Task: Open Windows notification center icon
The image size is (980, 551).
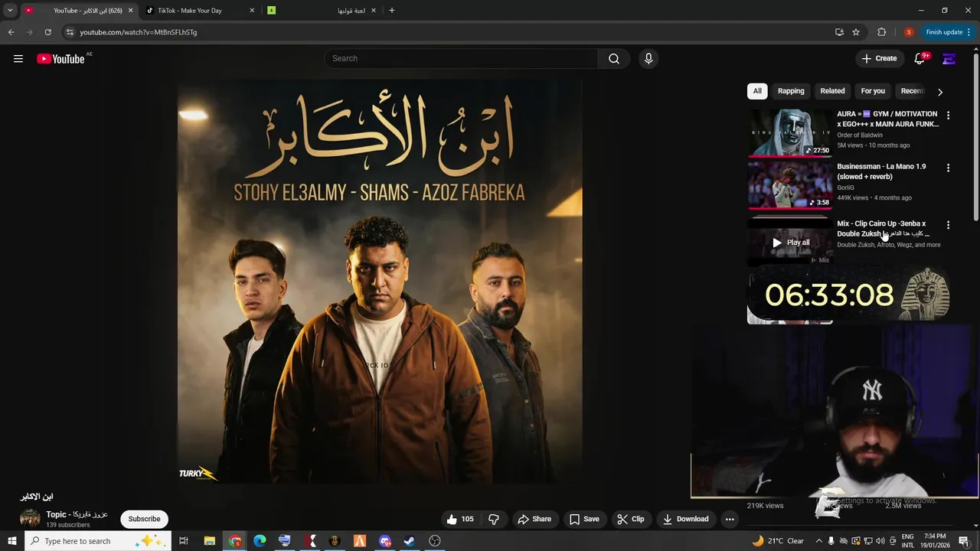Action: (964, 541)
